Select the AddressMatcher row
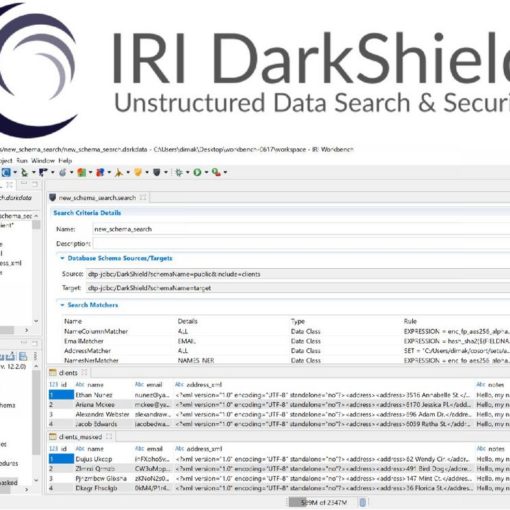The height and width of the screenshot is (510, 510). [287, 351]
